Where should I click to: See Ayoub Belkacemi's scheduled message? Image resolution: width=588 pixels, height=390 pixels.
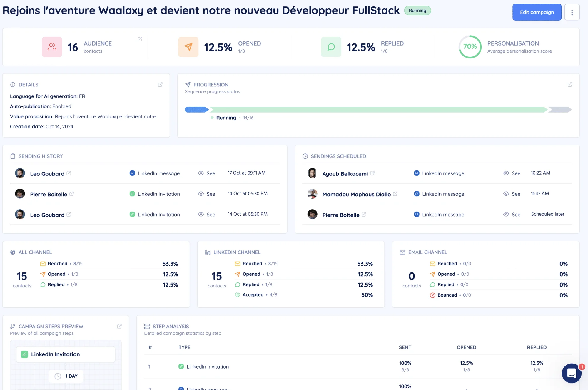(x=512, y=173)
